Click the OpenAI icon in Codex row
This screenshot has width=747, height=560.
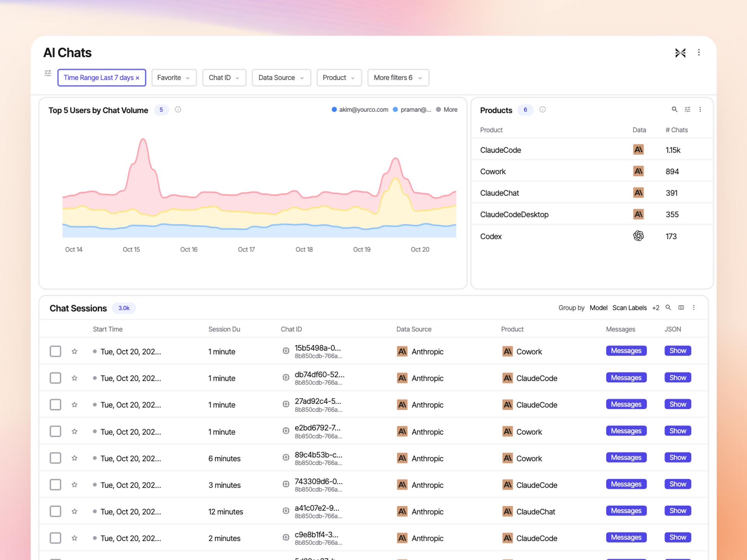(638, 236)
